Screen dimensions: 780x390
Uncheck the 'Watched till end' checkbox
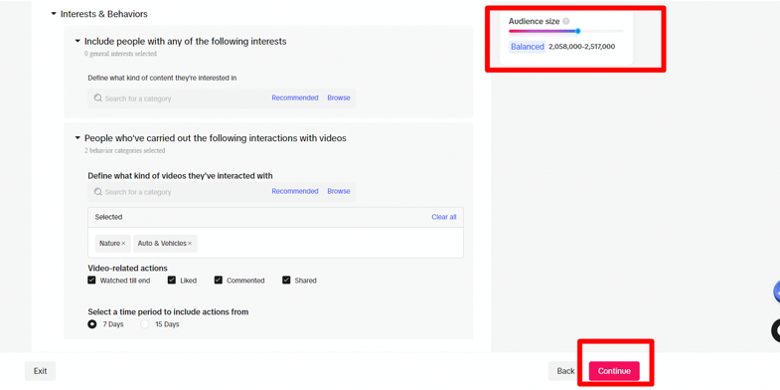[x=92, y=281]
